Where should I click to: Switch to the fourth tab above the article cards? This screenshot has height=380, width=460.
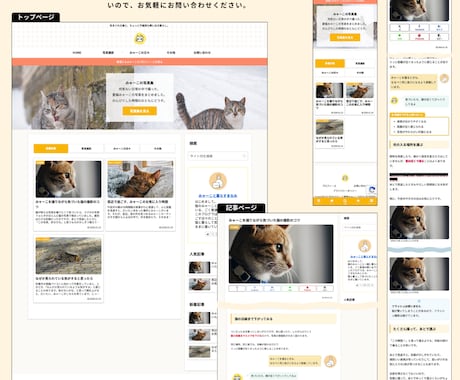pyautogui.click(x=158, y=148)
